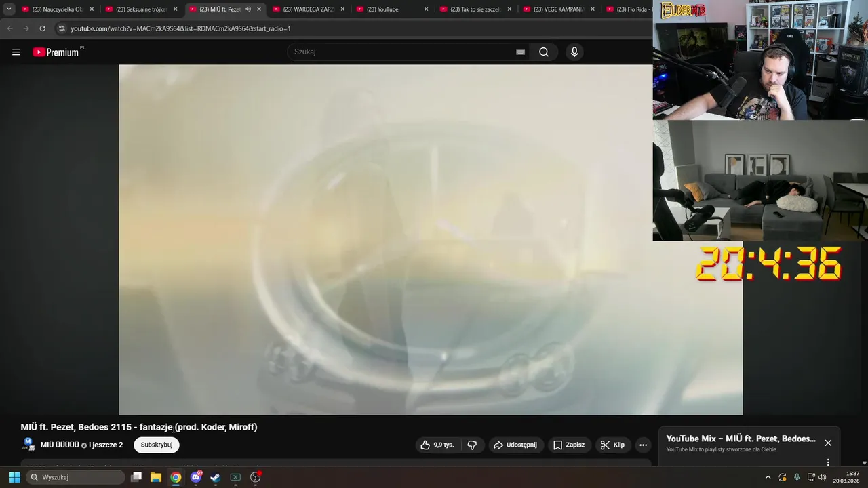
Task: Open the YouTube Mix panel three-dot options
Action: point(828,462)
